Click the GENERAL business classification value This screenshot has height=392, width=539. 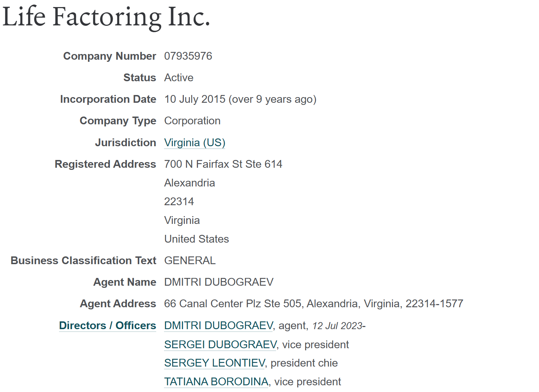[x=190, y=261]
